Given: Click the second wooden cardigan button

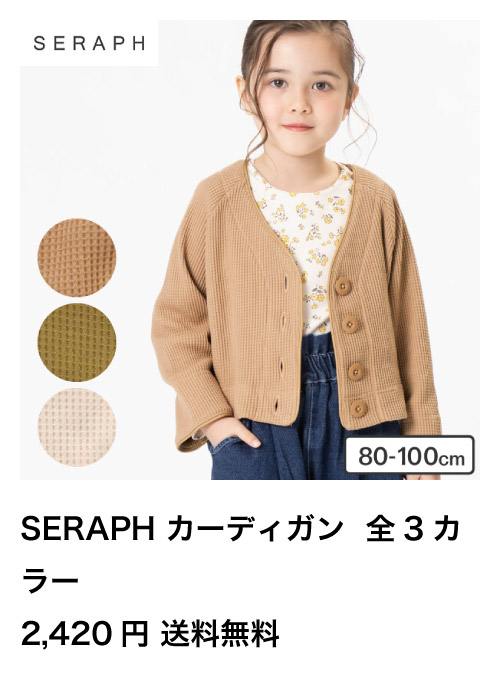Looking at the screenshot, I should pos(350,324).
